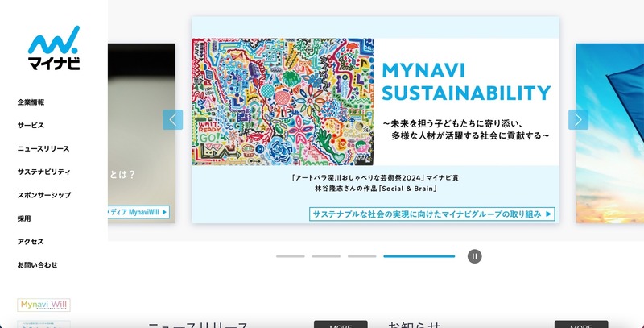Jump to the second carousel slide indicator
Viewport: 644px width, 328px height.
326,256
